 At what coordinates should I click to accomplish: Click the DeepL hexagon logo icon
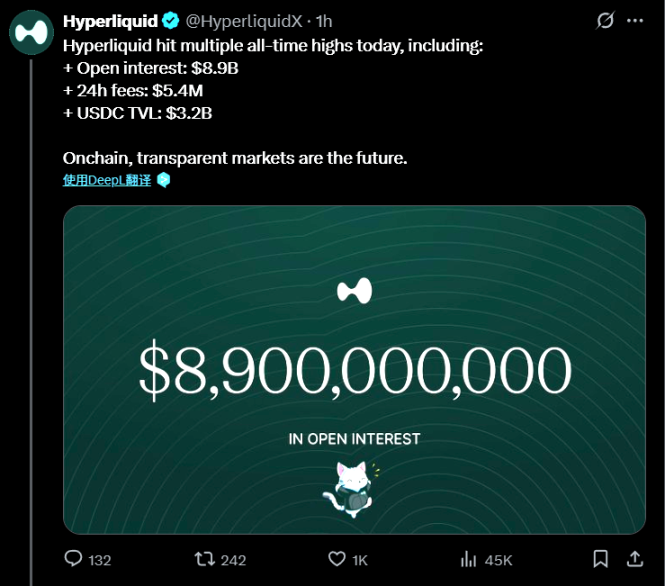tap(163, 180)
